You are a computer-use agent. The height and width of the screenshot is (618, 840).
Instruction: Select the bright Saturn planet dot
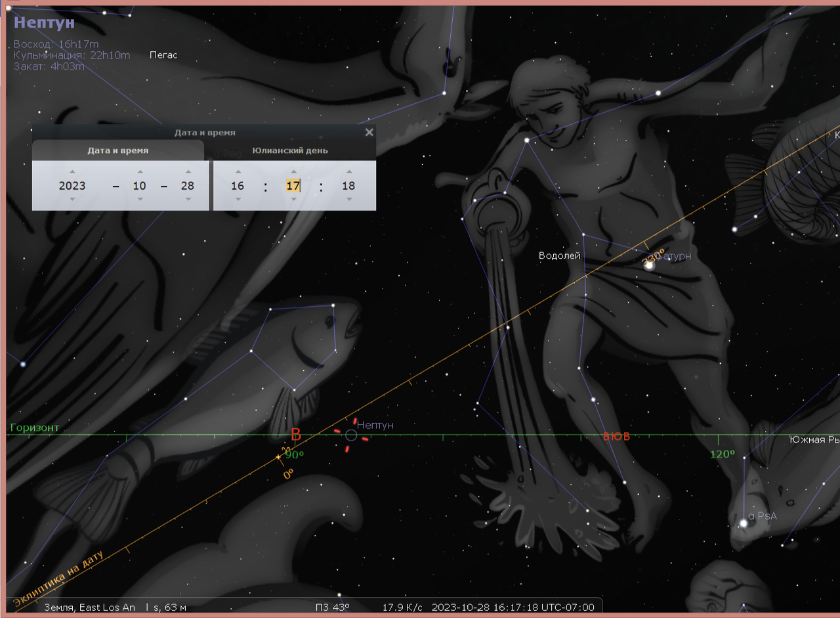[649, 265]
